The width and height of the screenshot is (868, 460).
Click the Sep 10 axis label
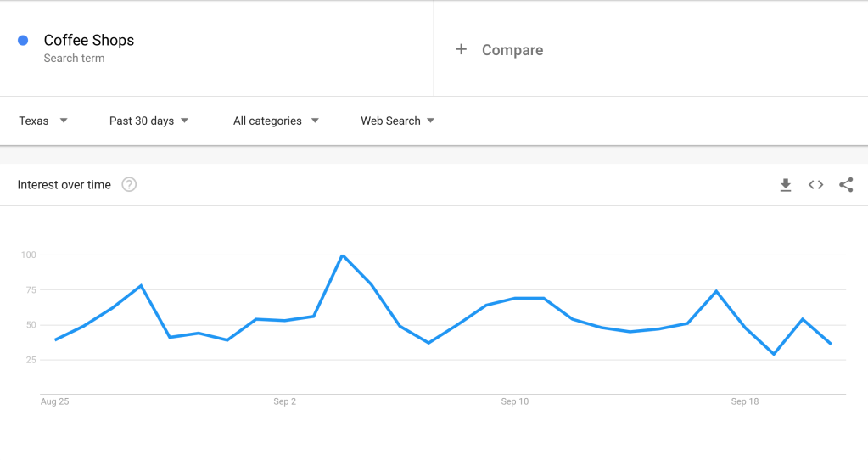coord(514,401)
